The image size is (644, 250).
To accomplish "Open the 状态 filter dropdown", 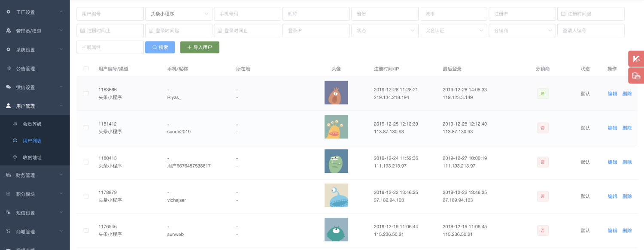I will (x=385, y=30).
